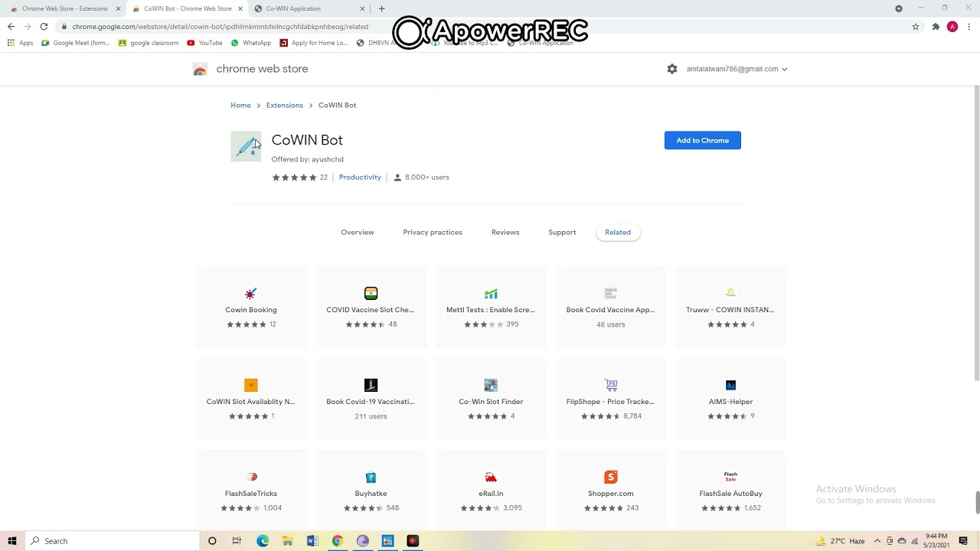The image size is (980, 551).
Task: Go to Extensions breadcrumb link
Action: [x=285, y=106]
